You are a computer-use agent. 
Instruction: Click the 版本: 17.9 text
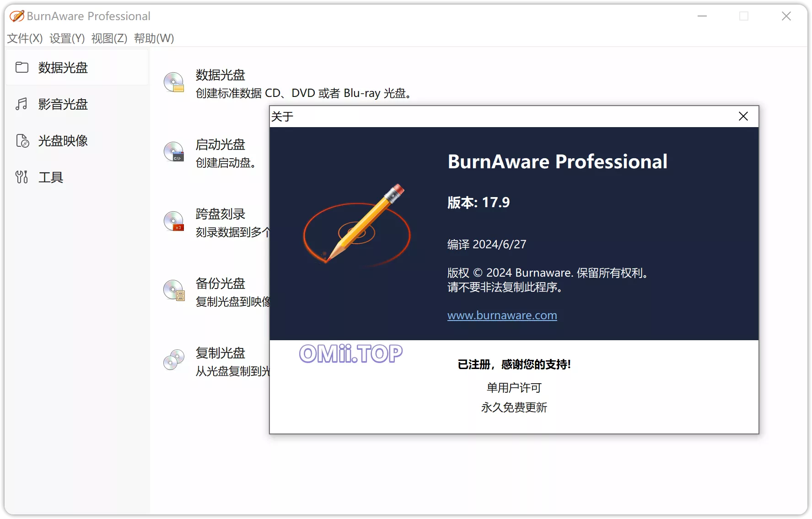click(479, 202)
